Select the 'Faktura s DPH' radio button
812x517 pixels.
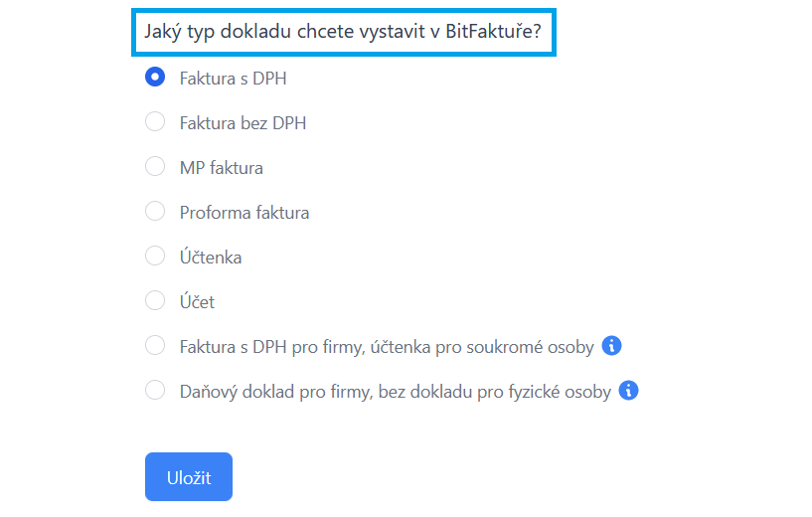click(x=155, y=78)
